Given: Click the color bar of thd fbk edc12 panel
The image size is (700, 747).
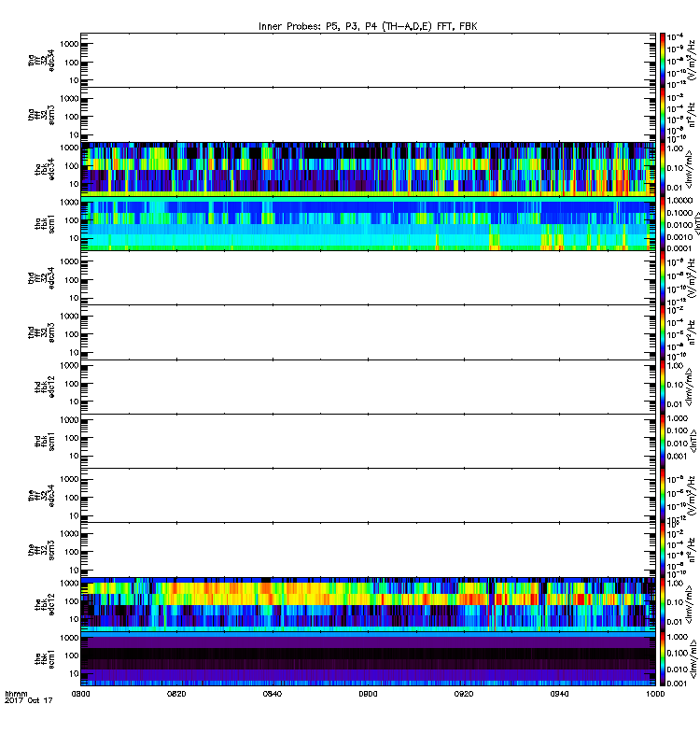Looking at the screenshot, I should pos(663,387).
